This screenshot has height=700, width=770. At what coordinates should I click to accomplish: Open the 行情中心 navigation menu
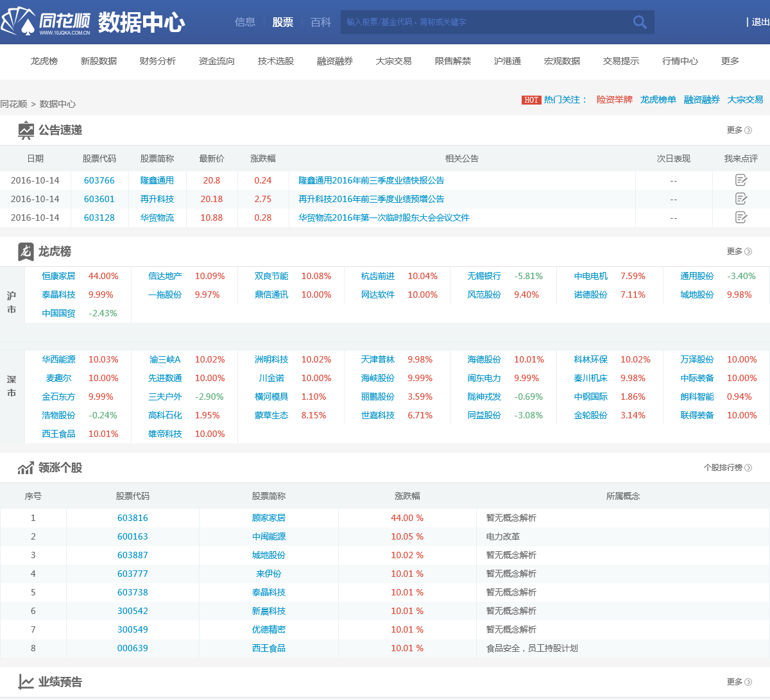click(x=680, y=61)
